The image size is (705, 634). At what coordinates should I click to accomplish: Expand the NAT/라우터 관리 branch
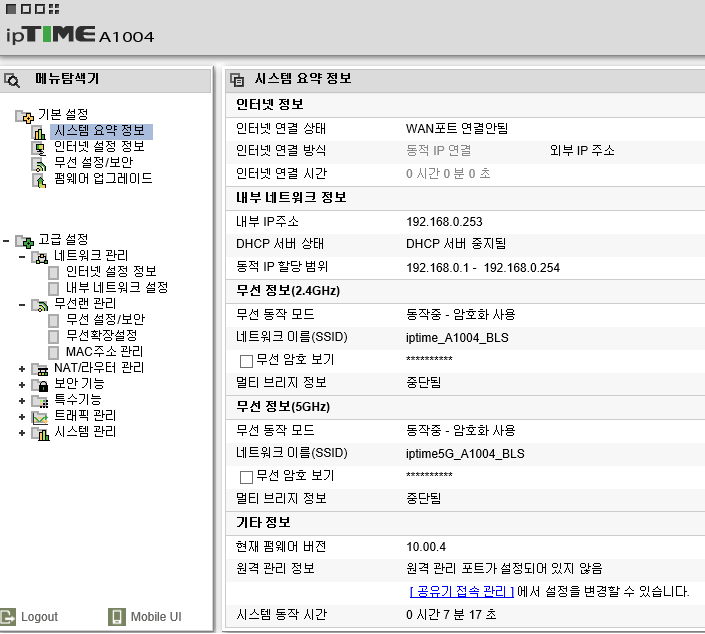tap(22, 369)
